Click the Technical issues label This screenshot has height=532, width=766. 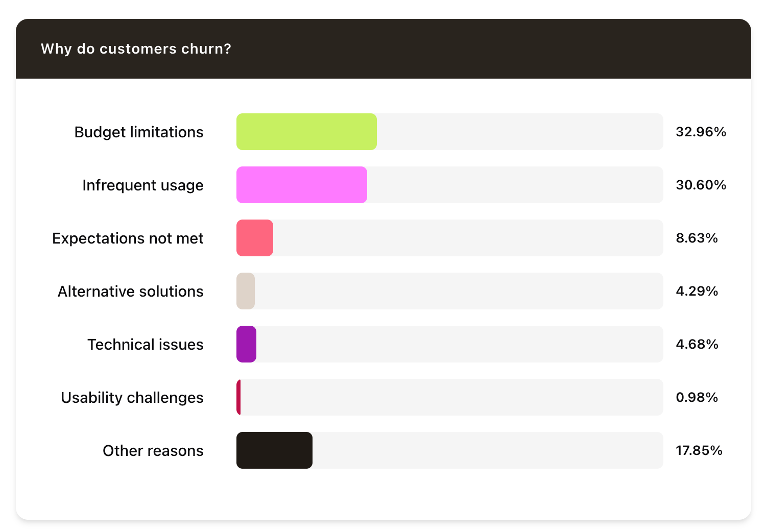coord(146,345)
